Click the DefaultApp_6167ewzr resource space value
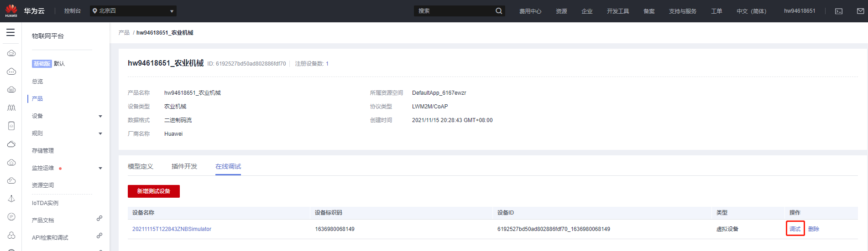Viewport: 868px width, 251px height. pos(439,93)
